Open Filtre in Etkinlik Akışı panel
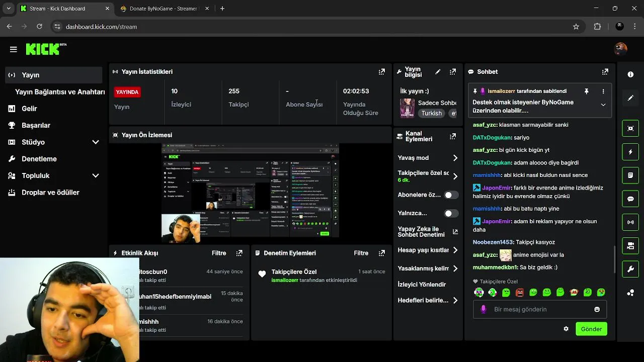 (219, 253)
